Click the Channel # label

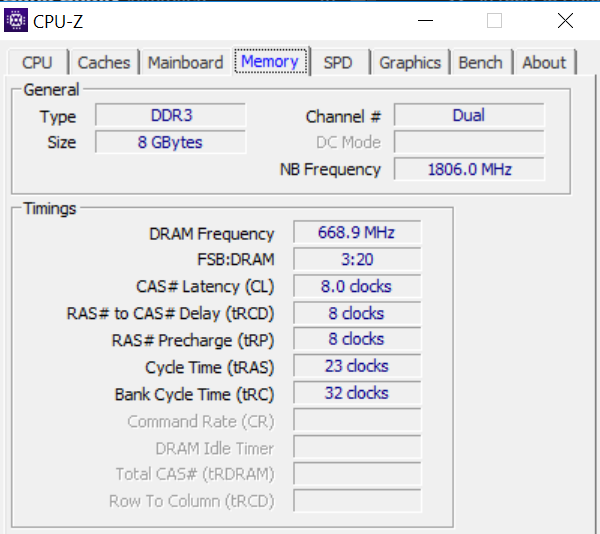coord(343,117)
